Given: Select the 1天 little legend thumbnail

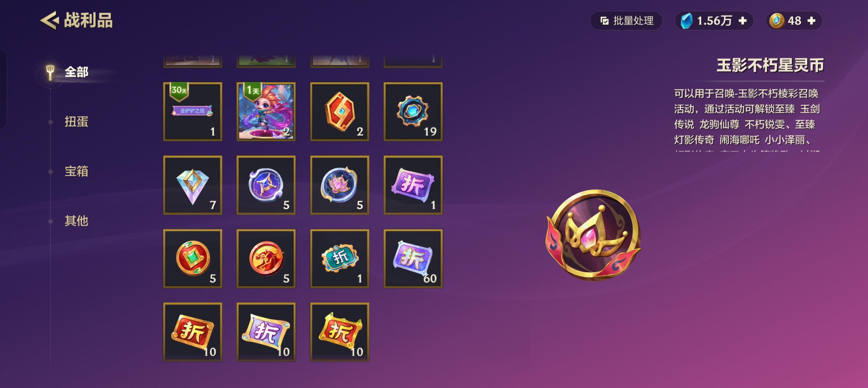Looking at the screenshot, I should pyautogui.click(x=266, y=112).
